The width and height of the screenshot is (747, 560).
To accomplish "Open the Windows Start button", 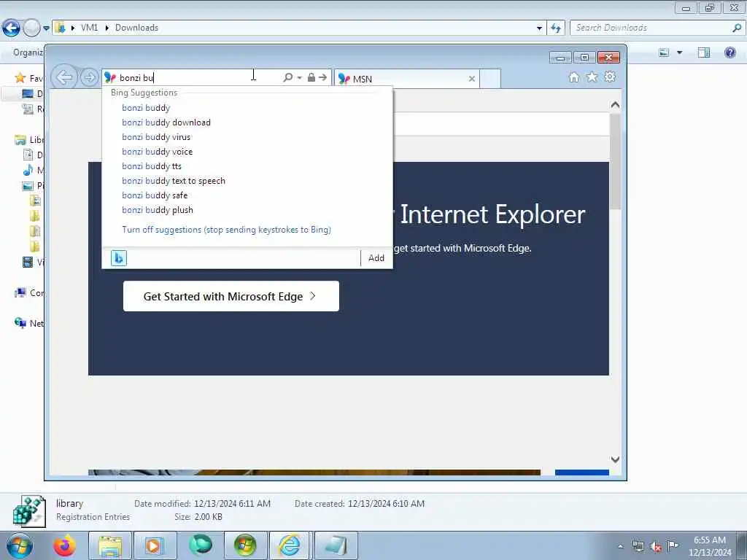I will pyautogui.click(x=20, y=545).
